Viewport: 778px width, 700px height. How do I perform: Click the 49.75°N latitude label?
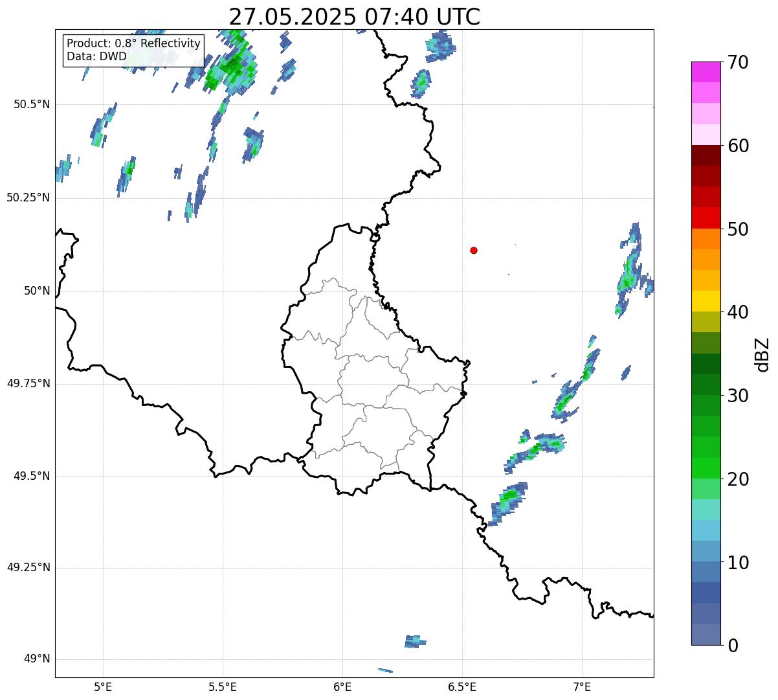pos(28,383)
